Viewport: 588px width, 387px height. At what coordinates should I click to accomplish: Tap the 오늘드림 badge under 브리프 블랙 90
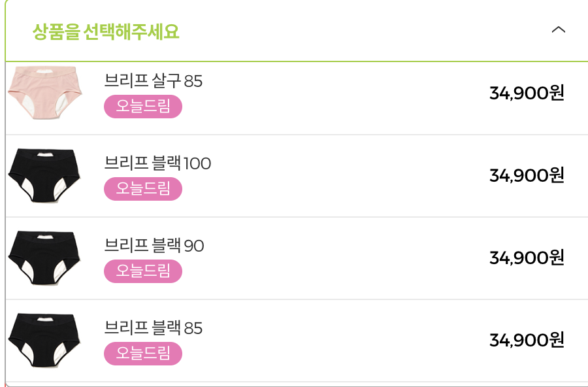point(143,271)
